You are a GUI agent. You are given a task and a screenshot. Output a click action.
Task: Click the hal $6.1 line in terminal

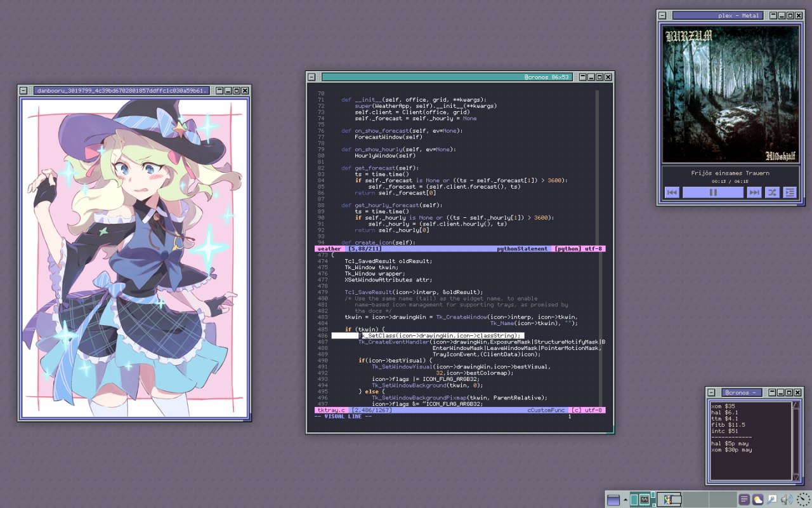point(725,412)
